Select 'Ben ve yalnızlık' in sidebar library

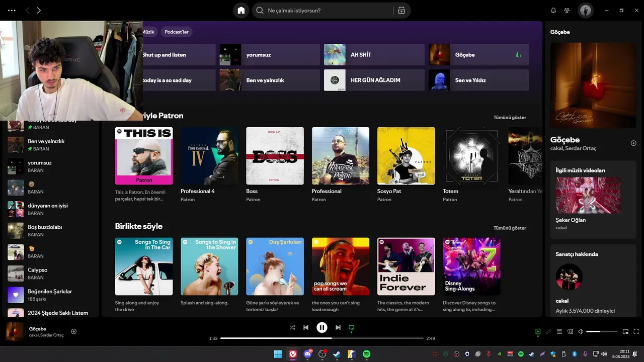coord(50,145)
